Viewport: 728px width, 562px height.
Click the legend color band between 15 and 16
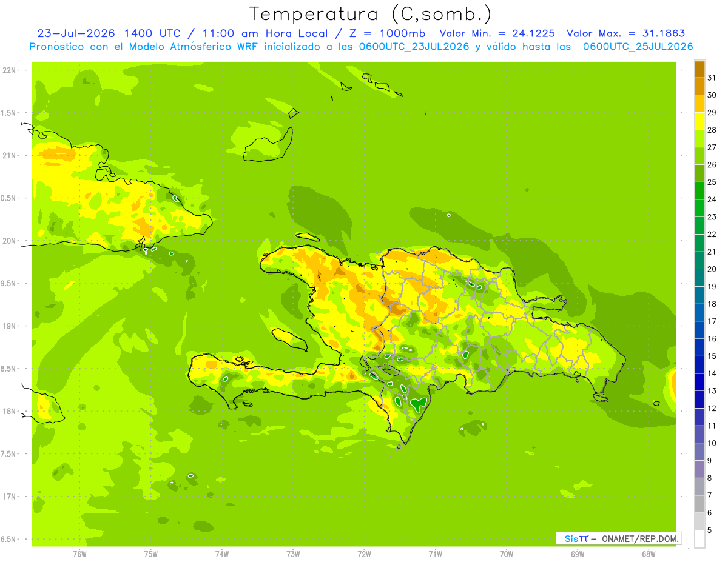click(699, 347)
